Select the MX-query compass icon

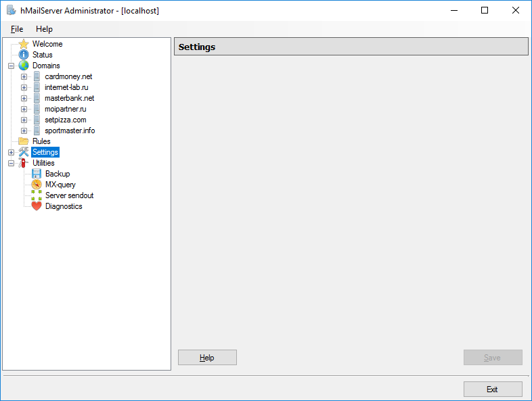point(37,185)
